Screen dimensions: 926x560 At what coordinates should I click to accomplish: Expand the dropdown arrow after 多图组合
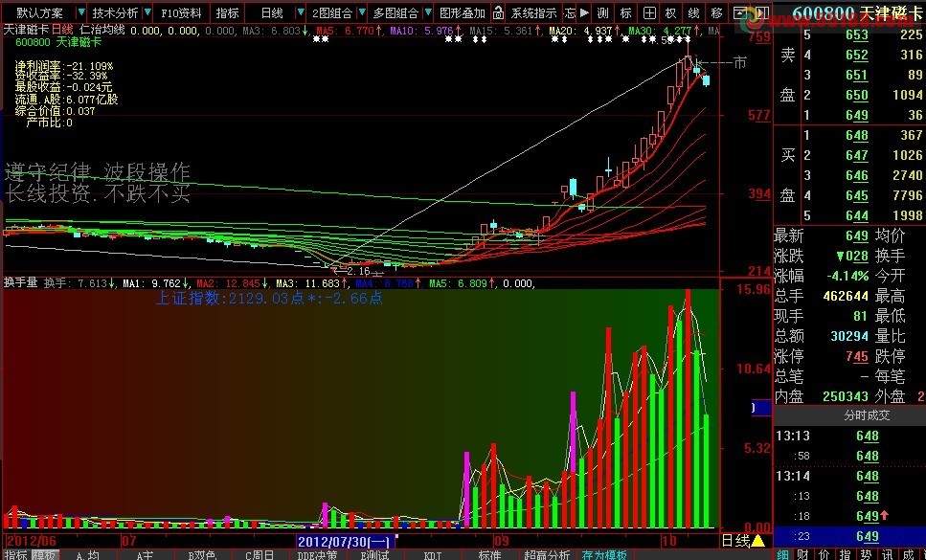pyautogui.click(x=428, y=12)
